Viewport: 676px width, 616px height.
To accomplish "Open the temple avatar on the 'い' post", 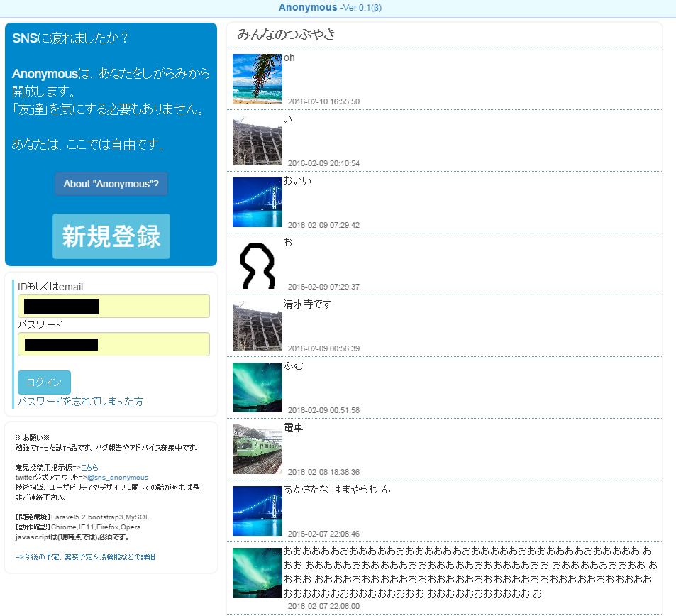I will (x=257, y=141).
